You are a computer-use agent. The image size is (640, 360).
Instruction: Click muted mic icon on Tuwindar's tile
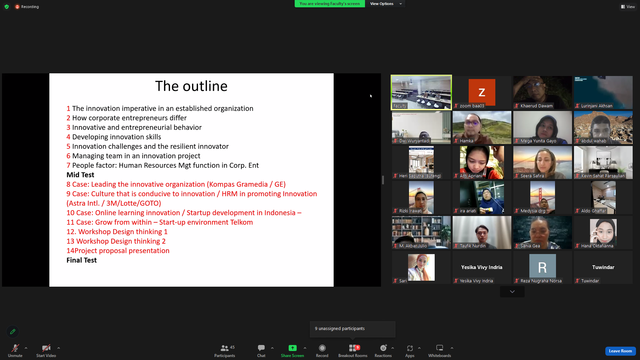click(x=578, y=281)
